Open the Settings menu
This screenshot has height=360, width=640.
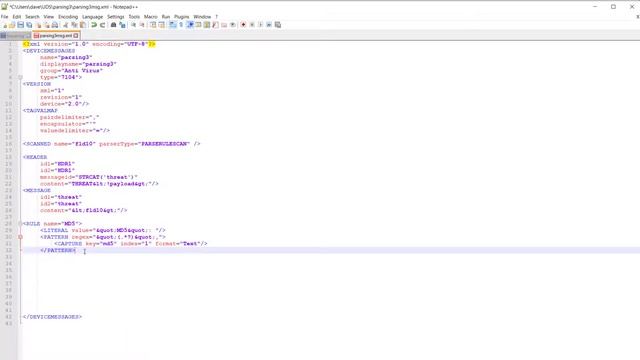coord(116,17)
